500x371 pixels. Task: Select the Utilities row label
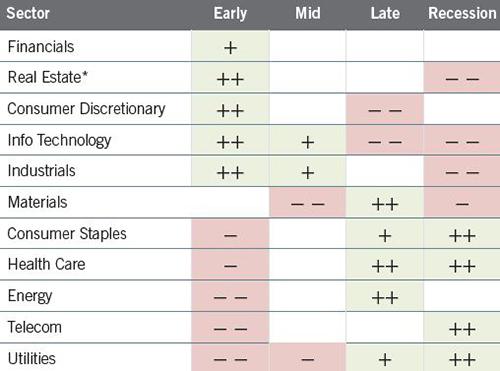pyautogui.click(x=32, y=359)
